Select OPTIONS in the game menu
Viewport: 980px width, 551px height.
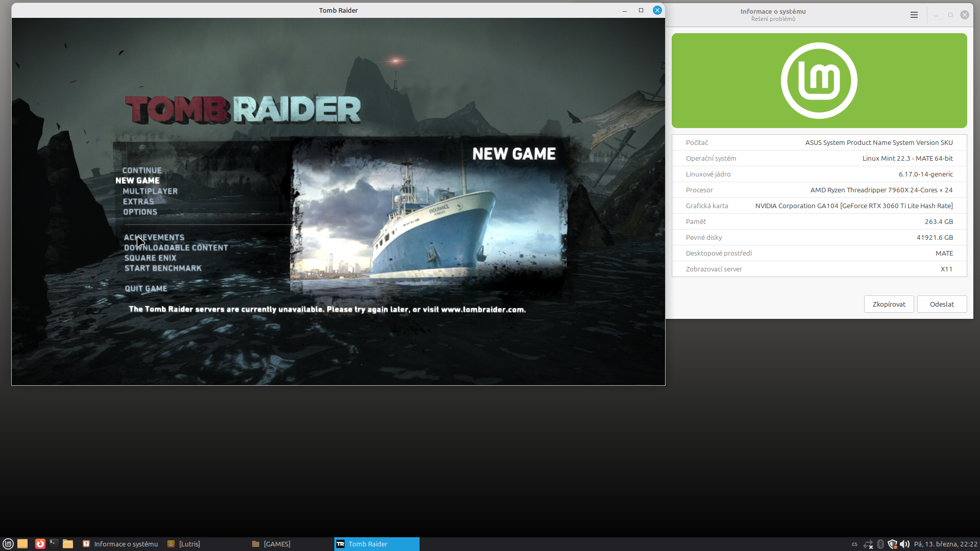(x=140, y=212)
